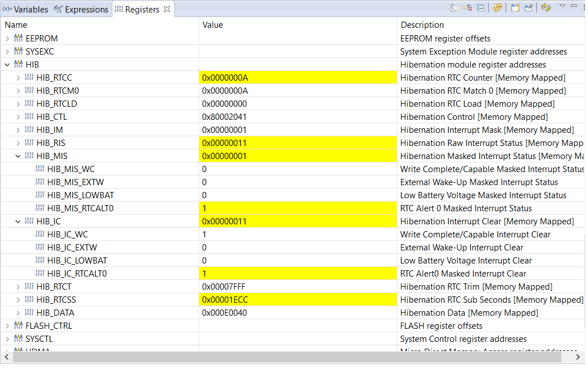Click the HIB_MIS_WC bitfield icon
The image size is (588, 368).
(40, 169)
